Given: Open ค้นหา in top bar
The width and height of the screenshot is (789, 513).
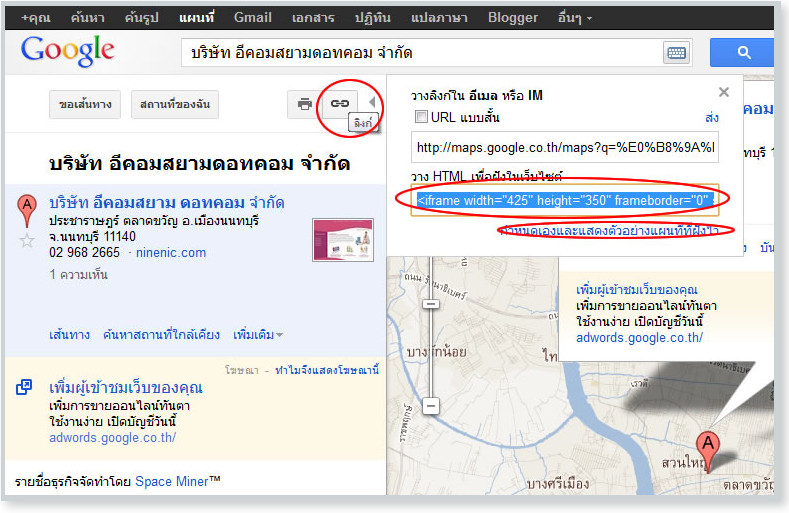Looking at the screenshot, I should pos(88,18).
